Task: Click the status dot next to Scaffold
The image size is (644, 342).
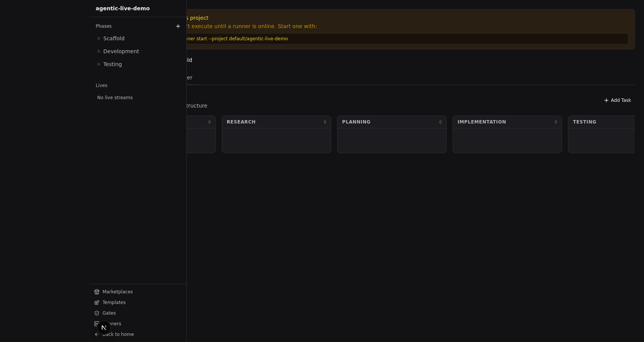Action: pyautogui.click(x=99, y=38)
